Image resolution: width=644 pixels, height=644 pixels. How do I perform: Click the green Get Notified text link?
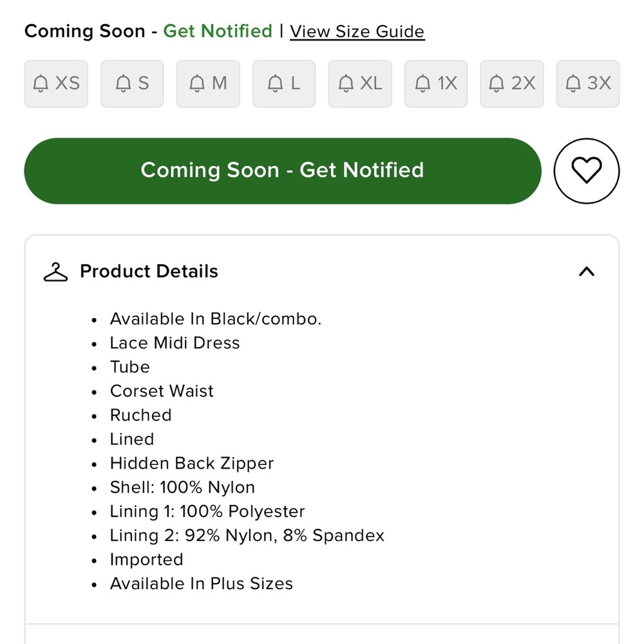218,31
